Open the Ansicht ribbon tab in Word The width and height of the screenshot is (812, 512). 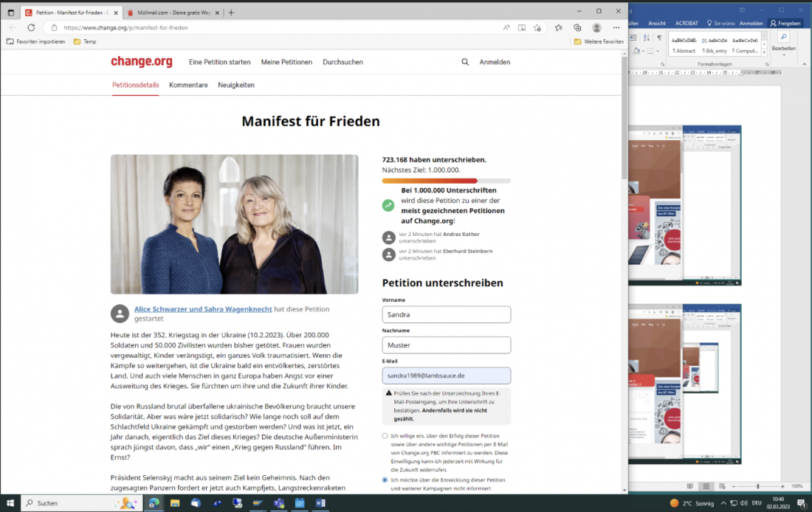click(x=656, y=23)
